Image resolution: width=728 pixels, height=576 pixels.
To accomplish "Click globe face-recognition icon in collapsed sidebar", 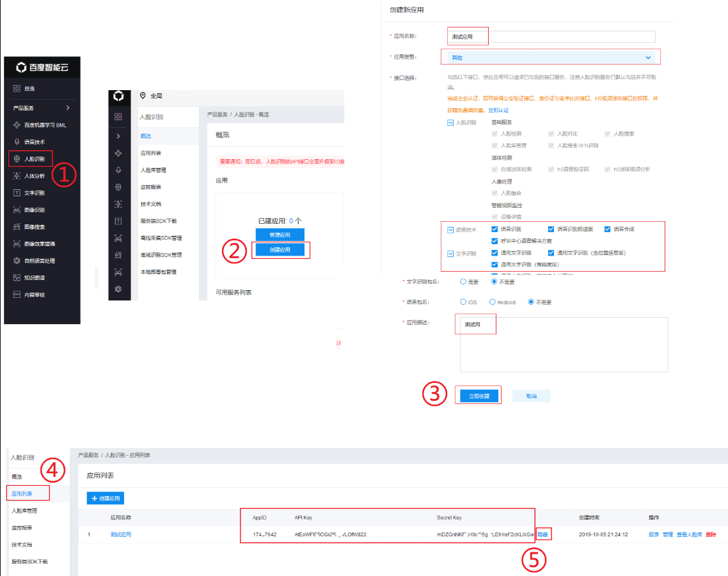I will (118, 187).
